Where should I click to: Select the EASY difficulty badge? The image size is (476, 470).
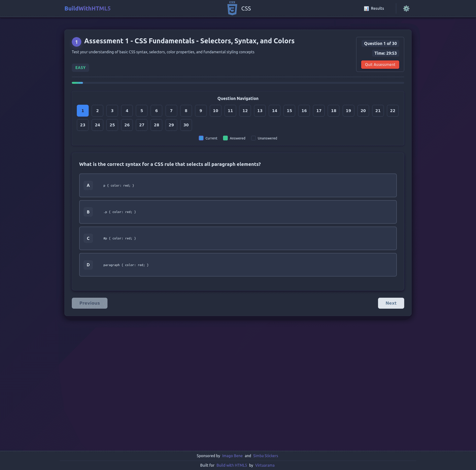(x=80, y=68)
